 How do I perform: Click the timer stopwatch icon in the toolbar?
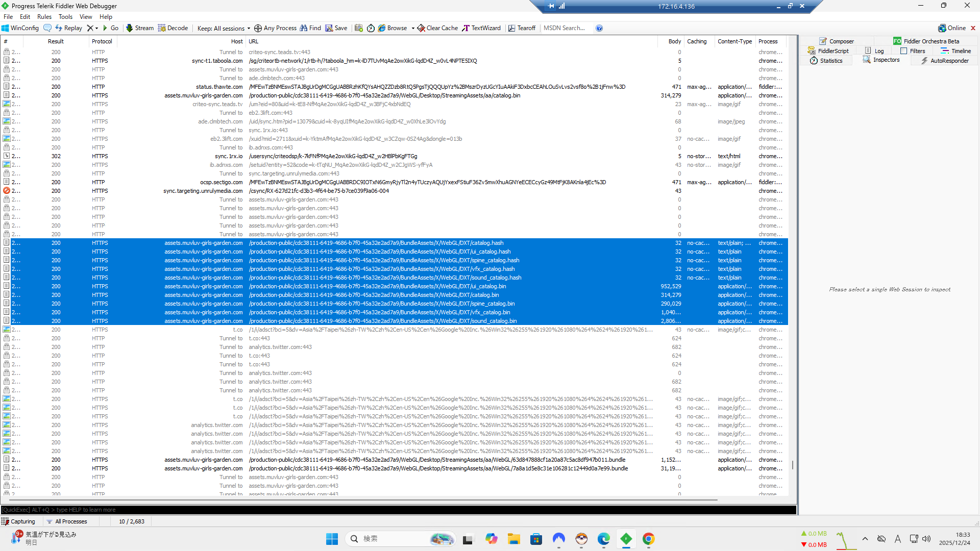pyautogui.click(x=371, y=28)
